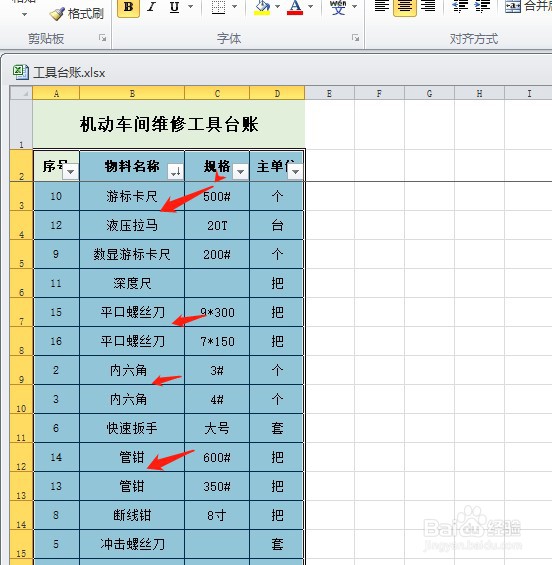Open filter dropdown for 规格 column
Viewport: 552px width, 565px height.
[x=240, y=172]
